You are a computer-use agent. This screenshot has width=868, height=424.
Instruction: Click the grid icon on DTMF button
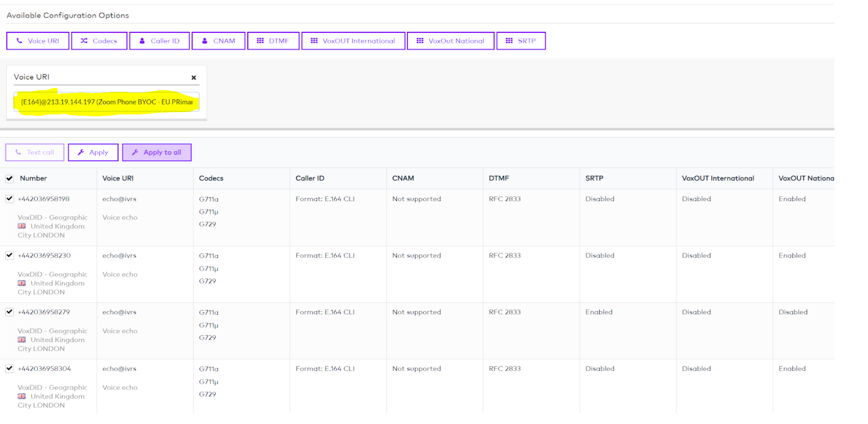click(260, 41)
